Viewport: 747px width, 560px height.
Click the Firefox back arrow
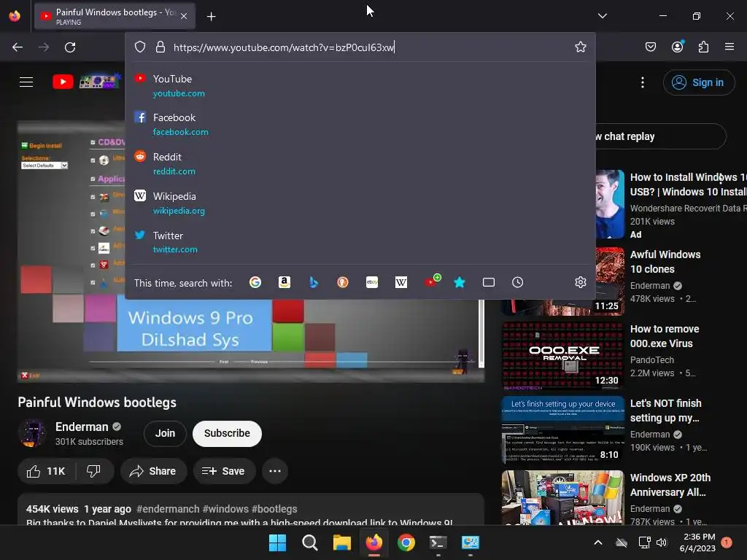pos(18,47)
